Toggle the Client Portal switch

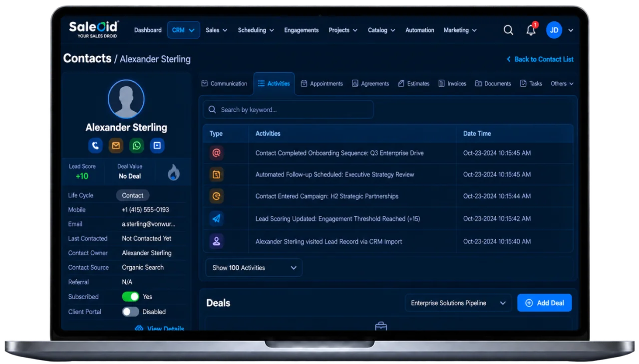pyautogui.click(x=131, y=312)
